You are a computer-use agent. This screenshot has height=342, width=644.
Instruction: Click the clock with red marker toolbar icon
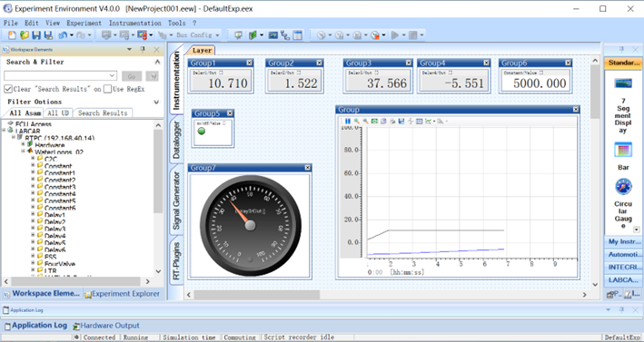pos(375,35)
